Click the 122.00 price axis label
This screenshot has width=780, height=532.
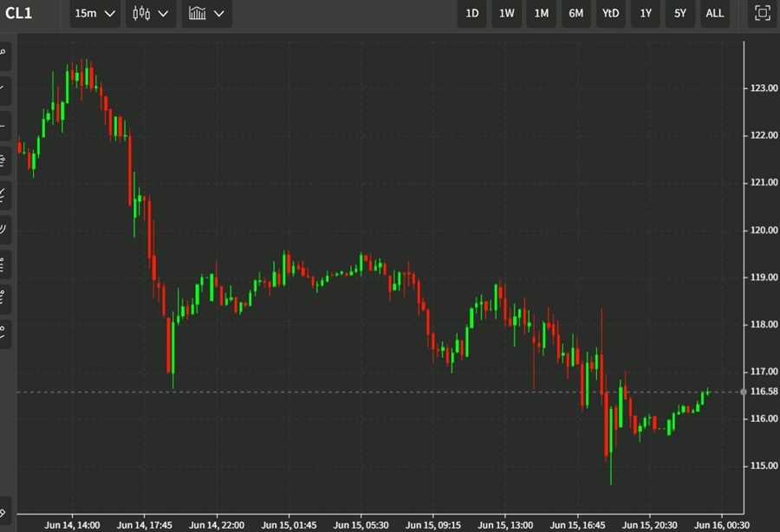764,135
